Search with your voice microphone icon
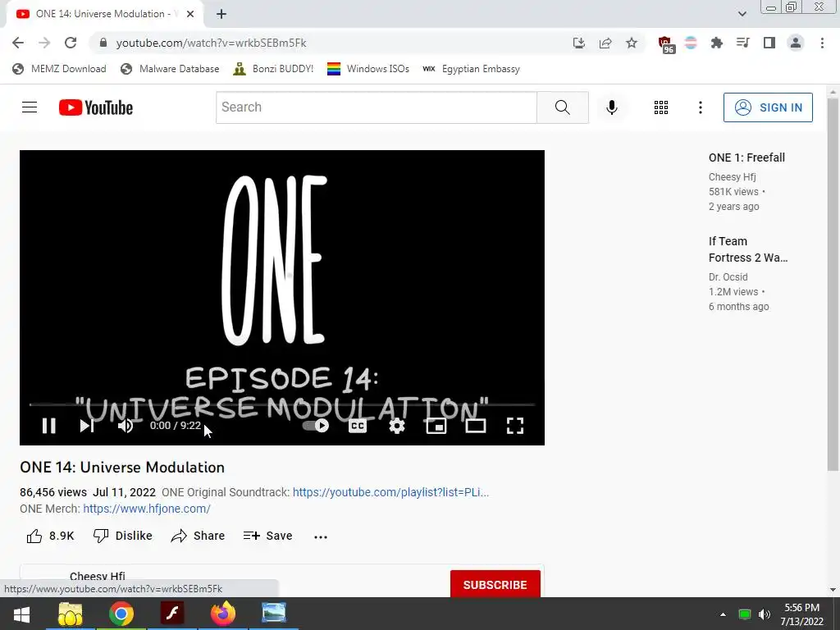 pyautogui.click(x=612, y=107)
